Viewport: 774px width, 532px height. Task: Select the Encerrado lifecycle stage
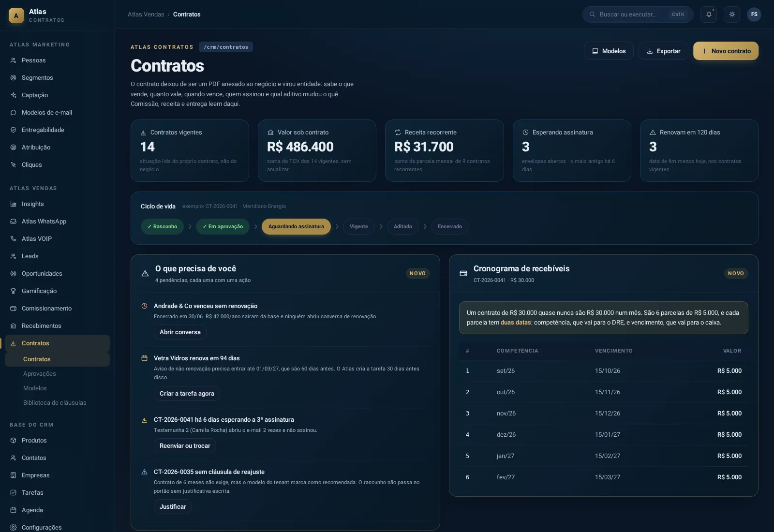point(450,227)
